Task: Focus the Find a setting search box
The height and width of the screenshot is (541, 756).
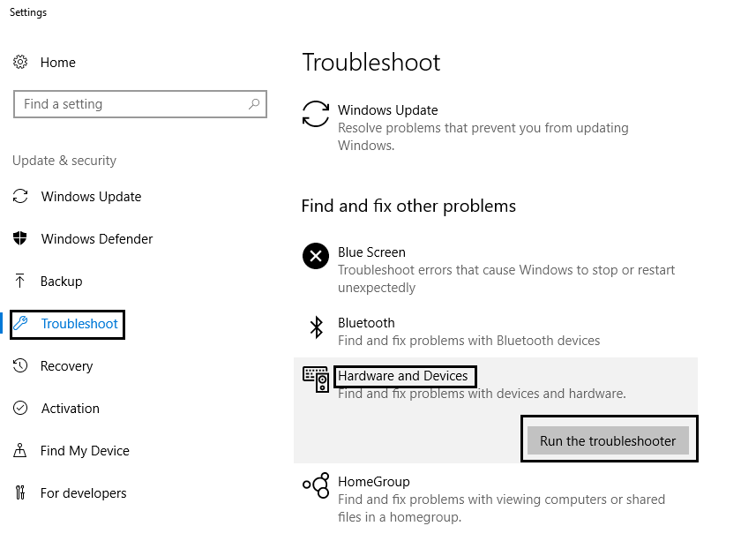Action: (140, 103)
